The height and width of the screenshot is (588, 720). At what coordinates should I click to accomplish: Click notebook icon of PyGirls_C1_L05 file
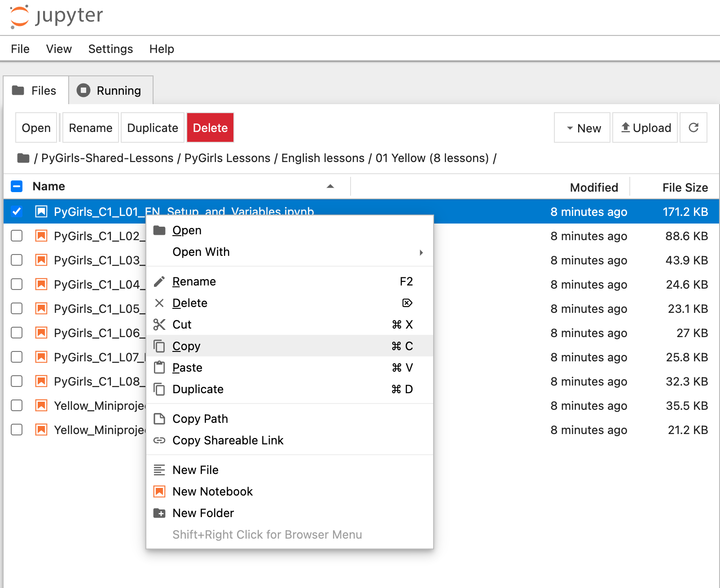41,308
